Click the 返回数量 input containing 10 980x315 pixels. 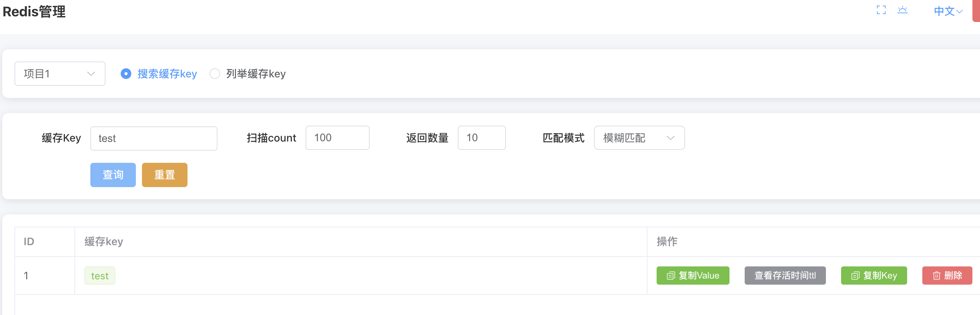tap(482, 137)
